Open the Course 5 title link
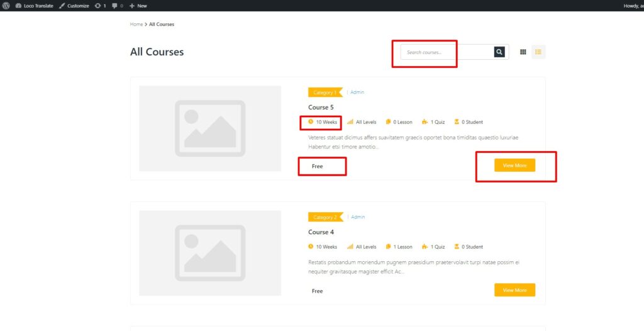 321,108
